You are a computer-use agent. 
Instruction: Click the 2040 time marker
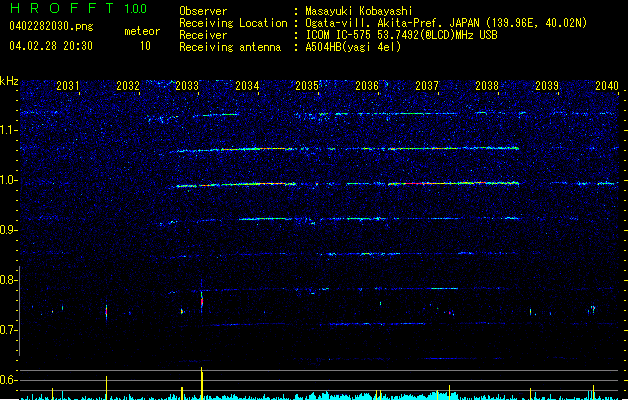tap(607, 86)
